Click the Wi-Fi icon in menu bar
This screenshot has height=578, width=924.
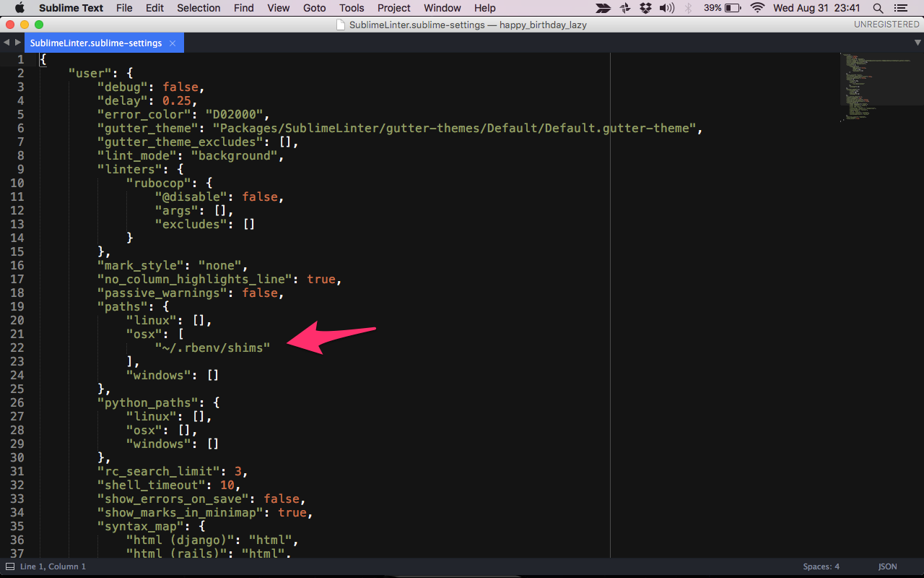(x=757, y=8)
